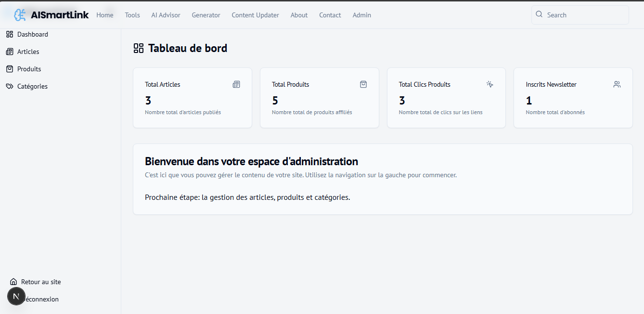Viewport: 644px width, 314px height.
Task: Open the Admin link in top navigation
Action: point(361,15)
